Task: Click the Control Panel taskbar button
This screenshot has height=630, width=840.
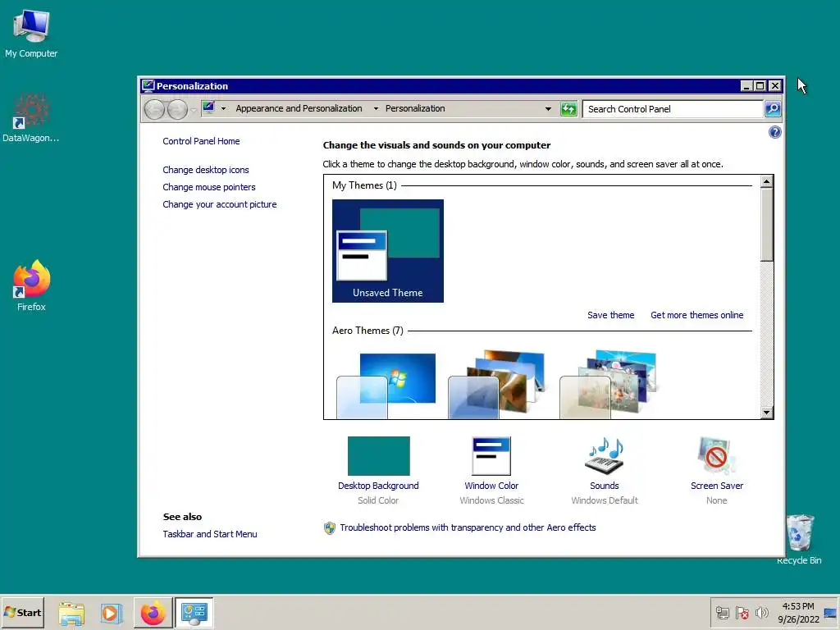Action: pos(194,613)
